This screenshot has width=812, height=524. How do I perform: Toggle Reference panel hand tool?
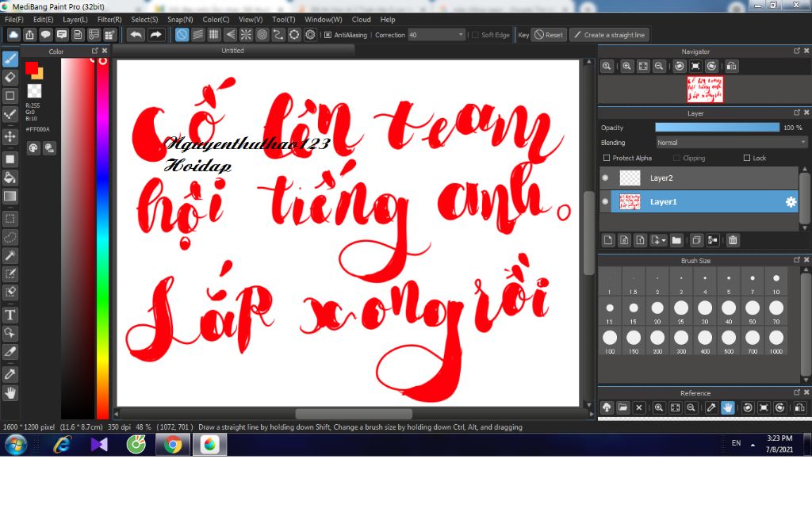tap(728, 407)
